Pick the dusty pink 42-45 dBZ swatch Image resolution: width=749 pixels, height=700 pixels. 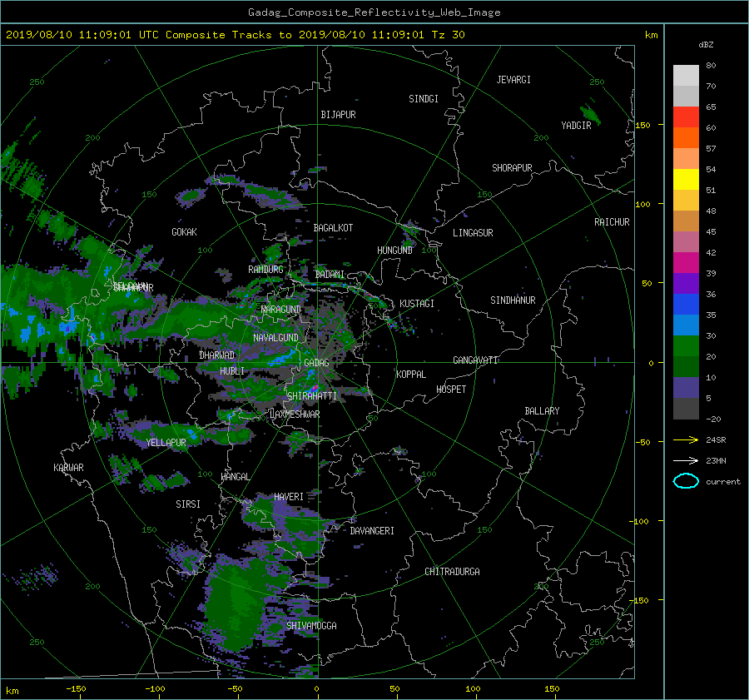(x=686, y=241)
